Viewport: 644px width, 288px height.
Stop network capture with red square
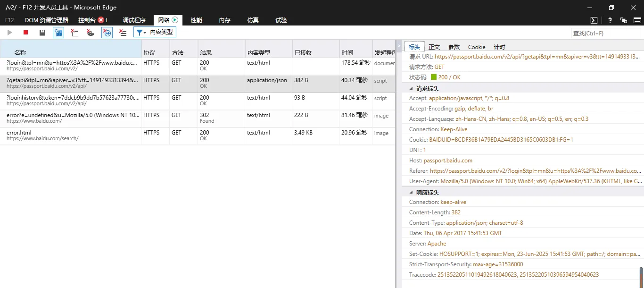click(x=26, y=33)
